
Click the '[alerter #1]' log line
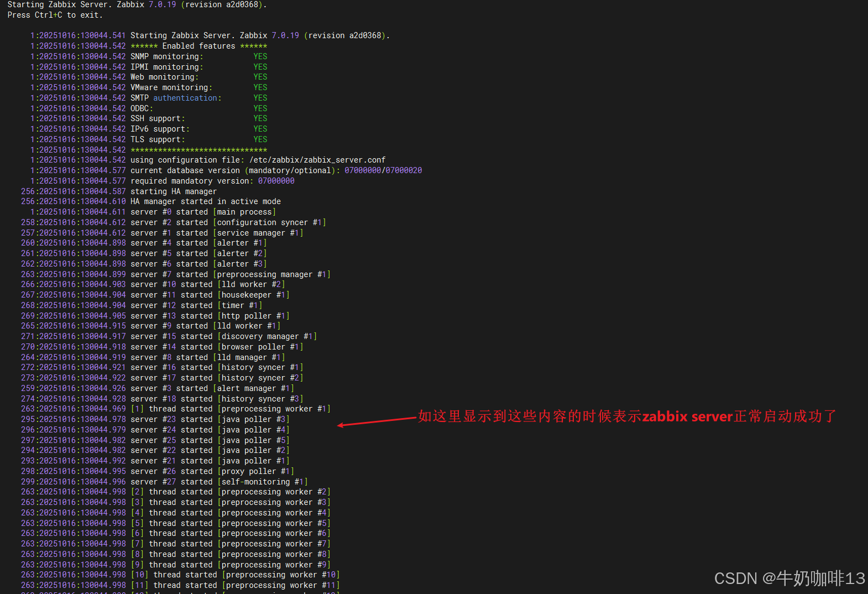(x=144, y=243)
